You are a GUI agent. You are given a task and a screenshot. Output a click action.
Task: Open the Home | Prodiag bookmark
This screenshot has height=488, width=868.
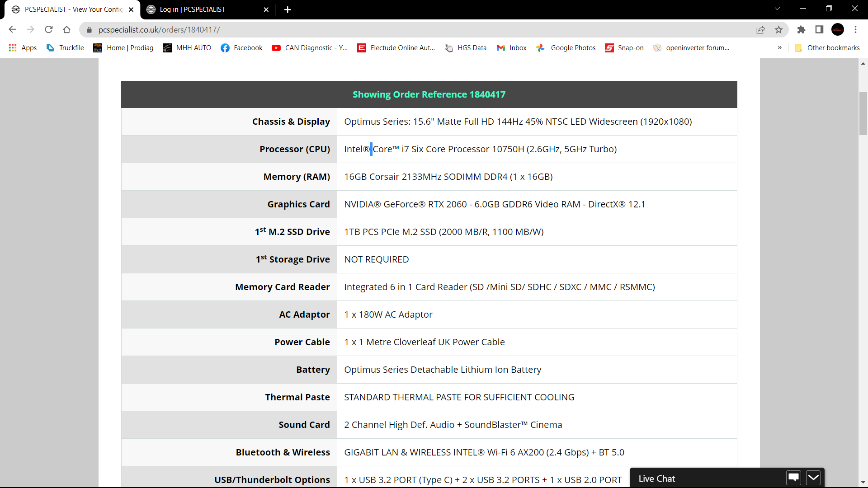pyautogui.click(x=123, y=48)
